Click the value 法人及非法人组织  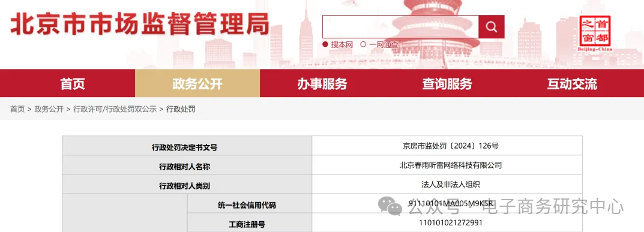point(451,185)
